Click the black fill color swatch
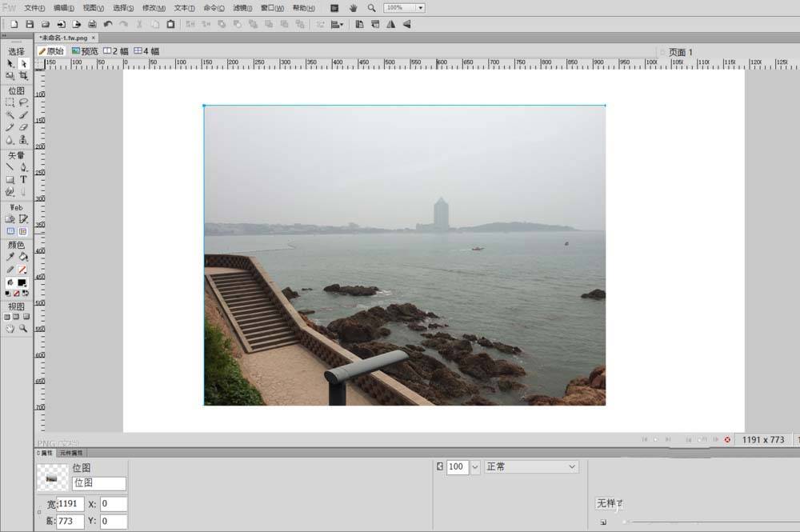This screenshot has height=532, width=800. point(22,283)
